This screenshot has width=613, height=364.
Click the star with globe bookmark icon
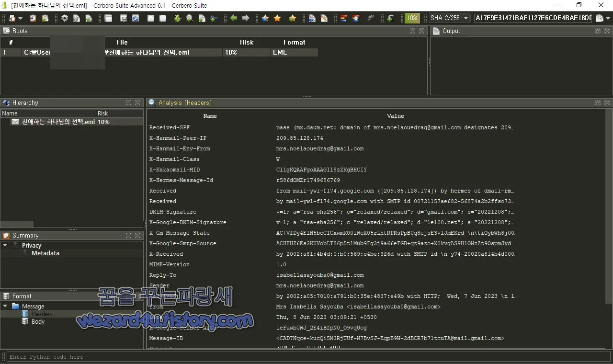coord(265,18)
